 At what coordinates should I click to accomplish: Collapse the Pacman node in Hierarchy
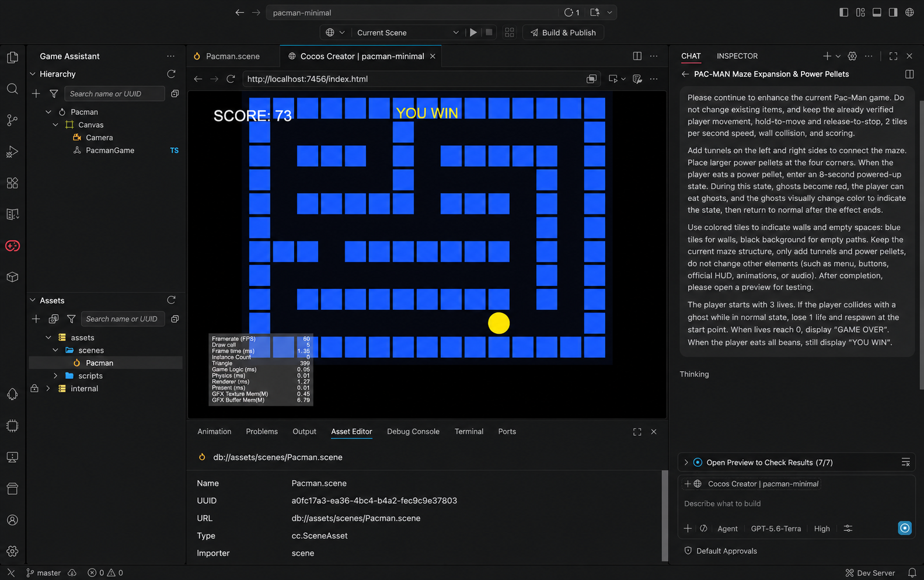point(48,112)
